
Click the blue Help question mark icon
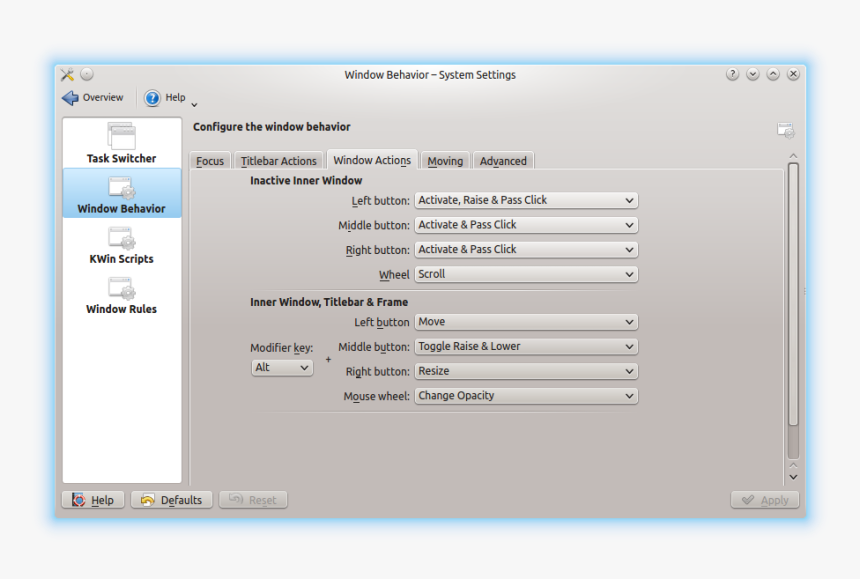(152, 98)
